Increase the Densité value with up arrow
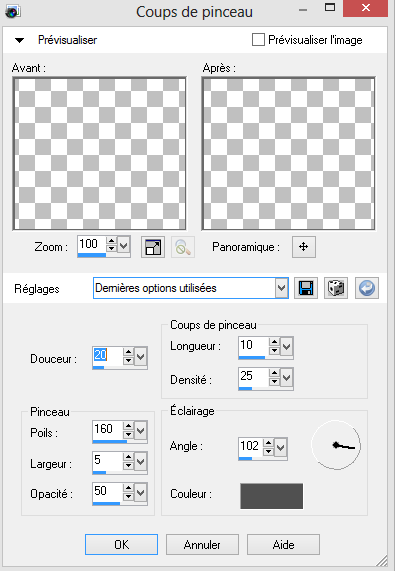This screenshot has height=571, width=395. 274,373
